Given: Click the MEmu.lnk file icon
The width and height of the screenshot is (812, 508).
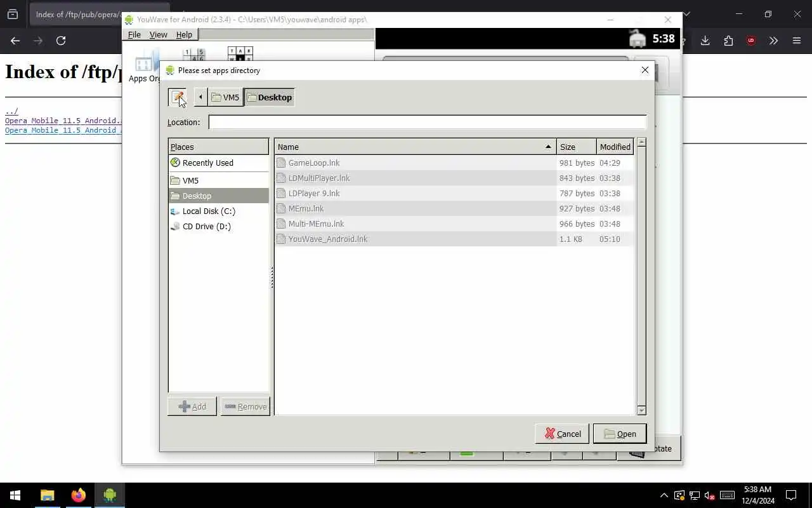Looking at the screenshot, I should click(x=281, y=208).
